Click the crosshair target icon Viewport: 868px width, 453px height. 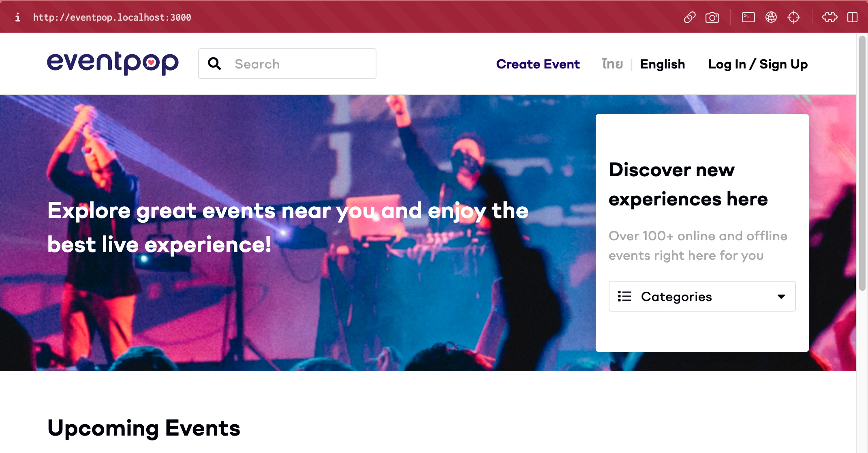click(x=793, y=17)
